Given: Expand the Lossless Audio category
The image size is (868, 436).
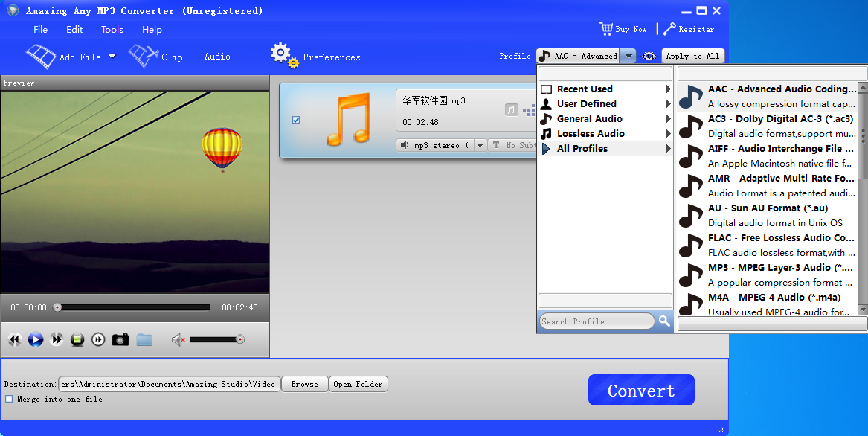Looking at the screenshot, I should tap(590, 133).
